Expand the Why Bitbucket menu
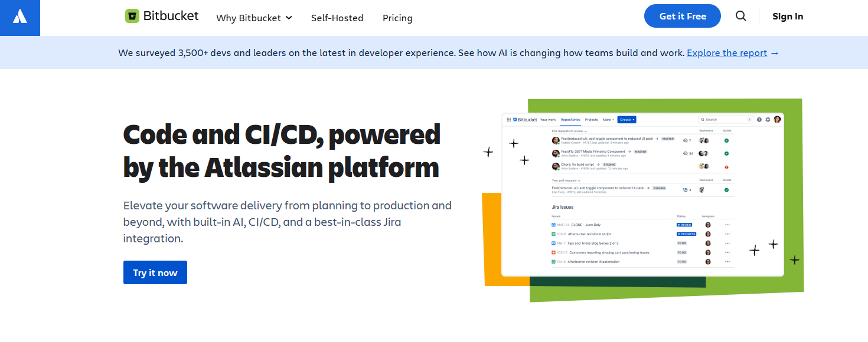Image resolution: width=868 pixels, height=342 pixels. click(x=254, y=18)
